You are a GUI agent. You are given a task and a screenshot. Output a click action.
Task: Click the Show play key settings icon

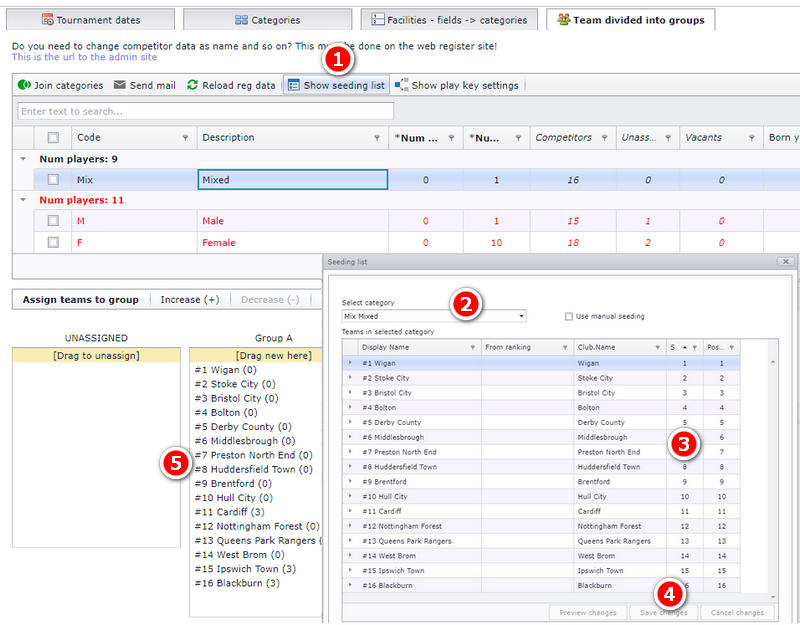pyautogui.click(x=402, y=85)
